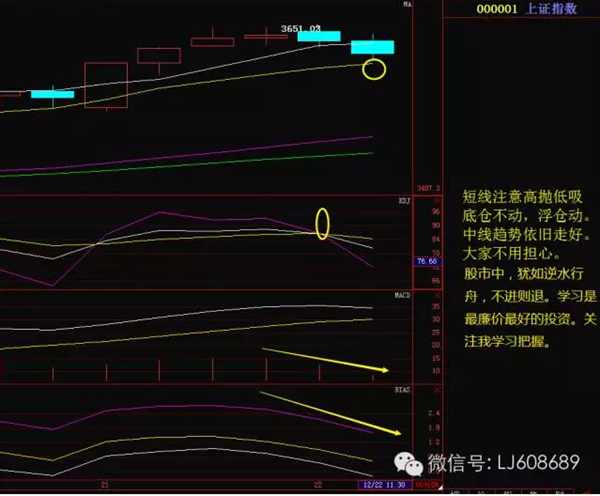Click the 000001 stock code
The image size is (600, 496).
tap(497, 9)
